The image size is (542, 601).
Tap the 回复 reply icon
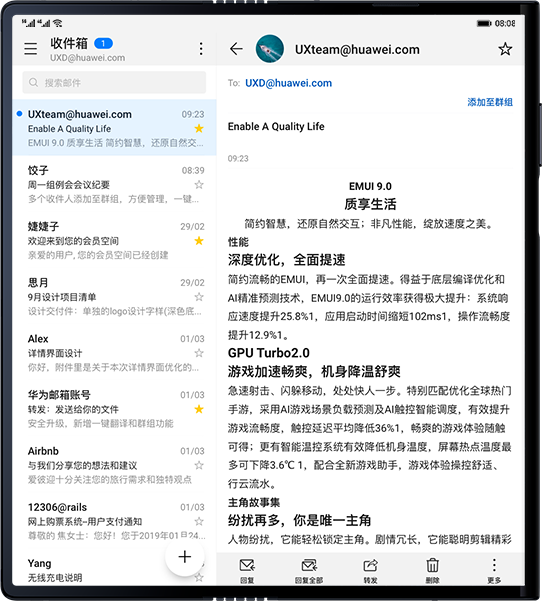click(x=247, y=570)
